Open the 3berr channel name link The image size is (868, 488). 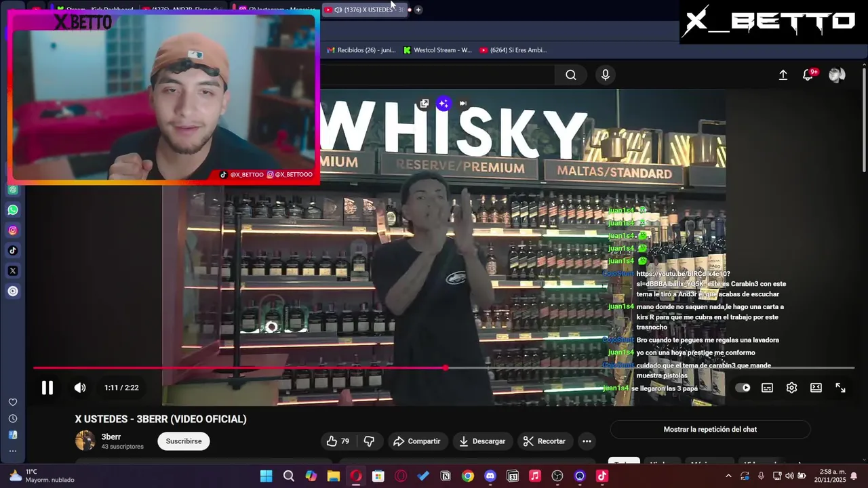[x=111, y=436]
